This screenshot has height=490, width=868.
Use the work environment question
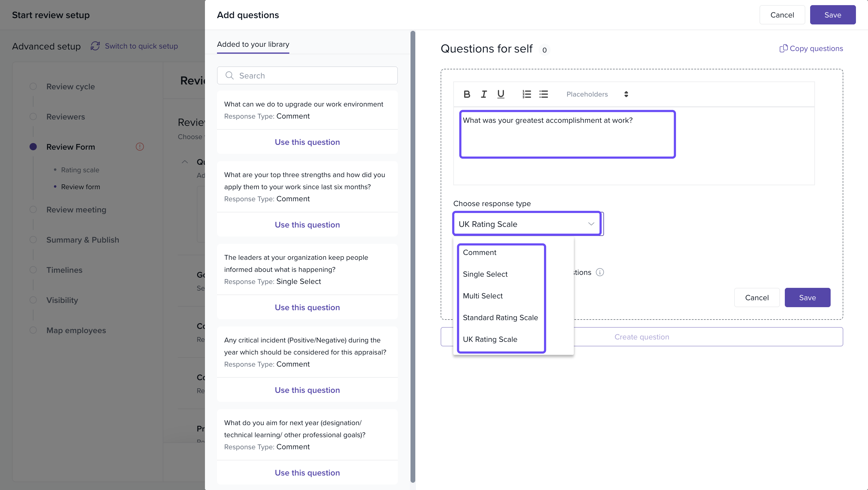point(307,142)
